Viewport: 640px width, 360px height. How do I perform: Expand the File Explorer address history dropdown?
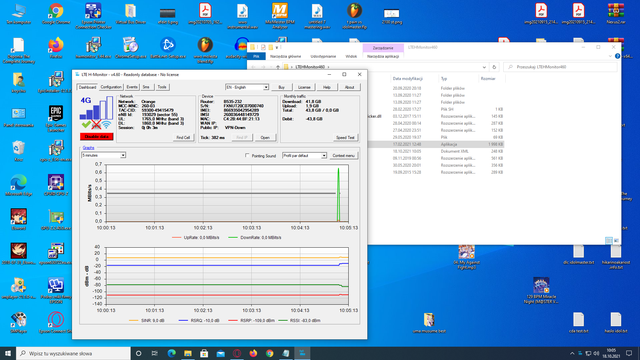(484, 67)
